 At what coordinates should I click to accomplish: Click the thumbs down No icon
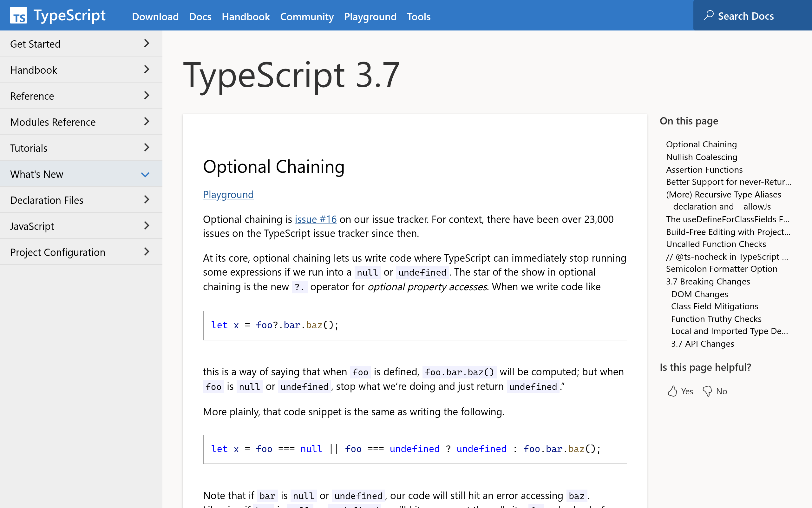pos(707,391)
